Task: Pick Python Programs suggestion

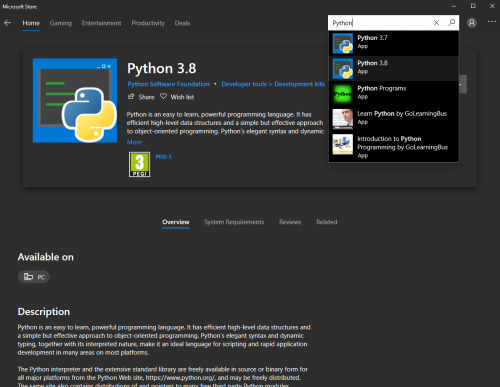Action: pos(393,94)
